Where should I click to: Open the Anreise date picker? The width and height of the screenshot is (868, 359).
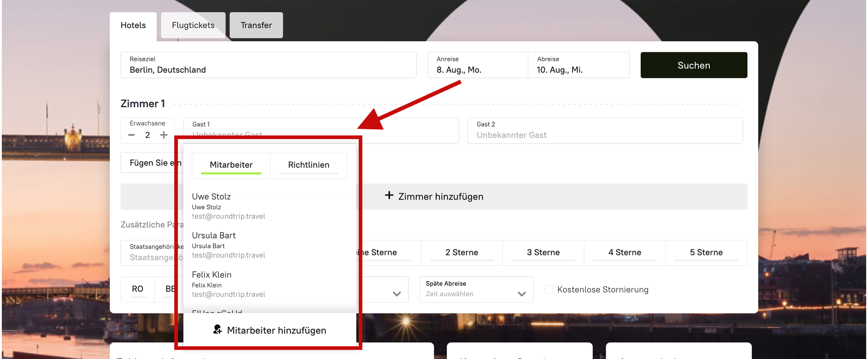[477, 65]
